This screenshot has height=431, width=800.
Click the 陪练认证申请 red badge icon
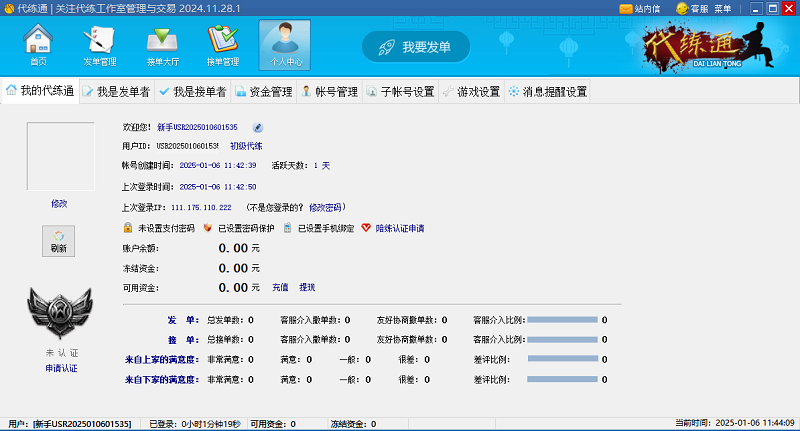[x=366, y=228]
